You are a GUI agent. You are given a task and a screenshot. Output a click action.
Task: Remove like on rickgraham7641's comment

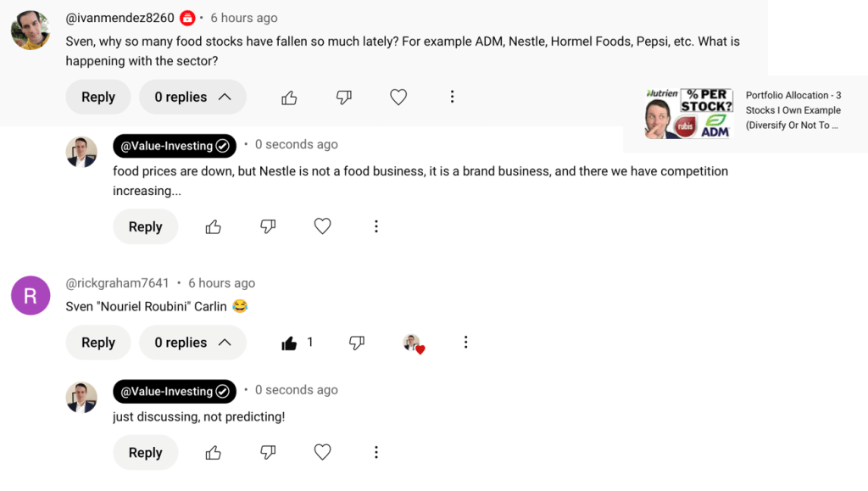[289, 343]
